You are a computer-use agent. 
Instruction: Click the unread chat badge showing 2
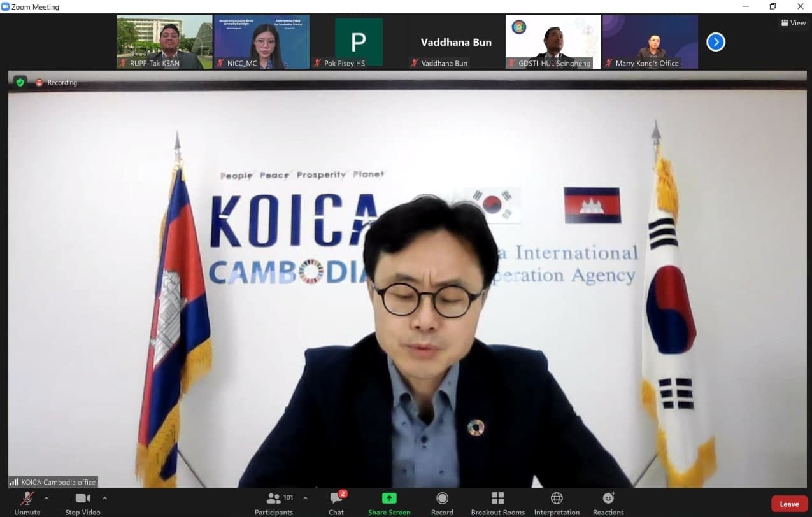pos(343,493)
